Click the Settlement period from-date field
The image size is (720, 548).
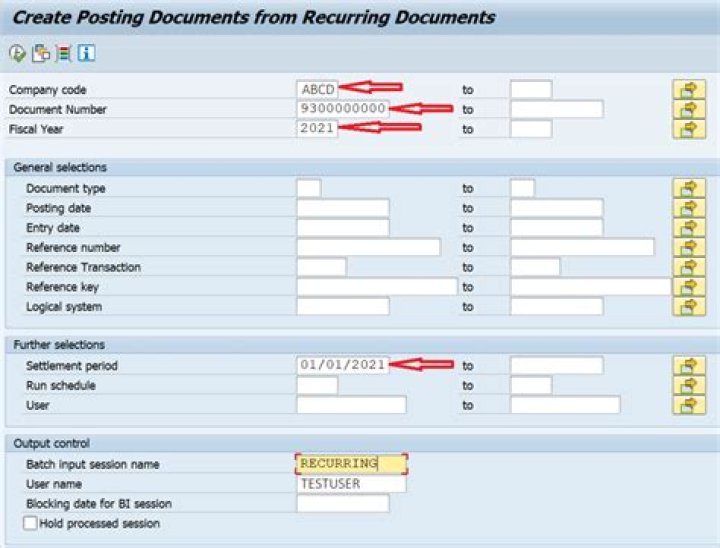tap(342, 365)
